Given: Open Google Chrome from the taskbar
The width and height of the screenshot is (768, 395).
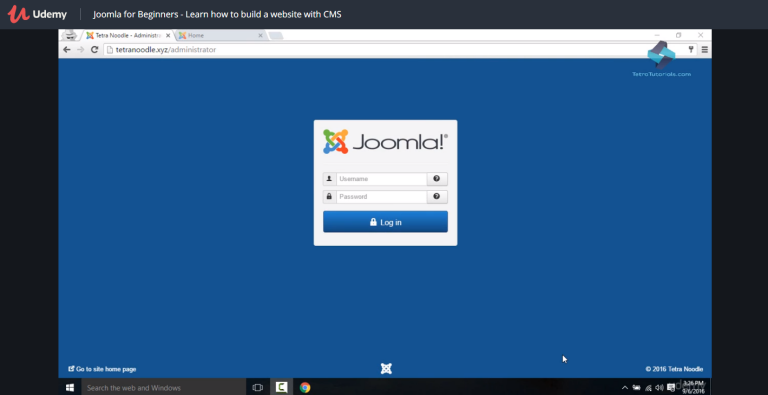Looking at the screenshot, I should pyautogui.click(x=305, y=388).
